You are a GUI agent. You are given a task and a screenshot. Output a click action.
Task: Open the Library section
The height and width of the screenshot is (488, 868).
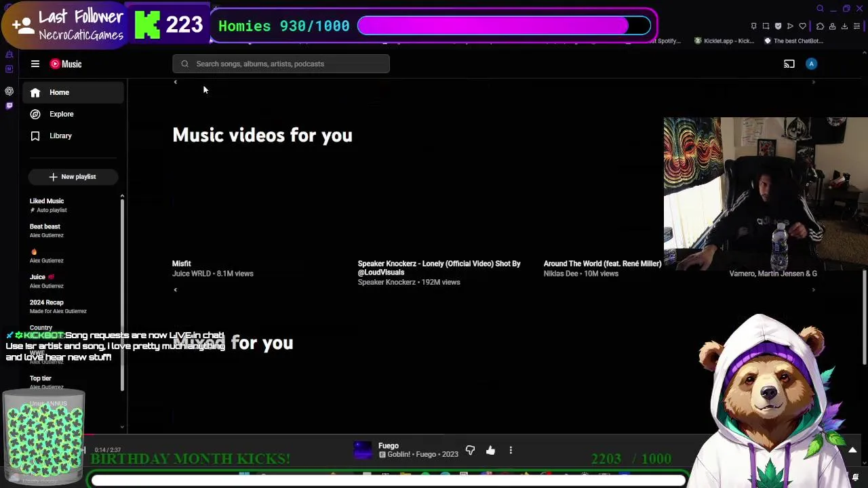click(75, 136)
